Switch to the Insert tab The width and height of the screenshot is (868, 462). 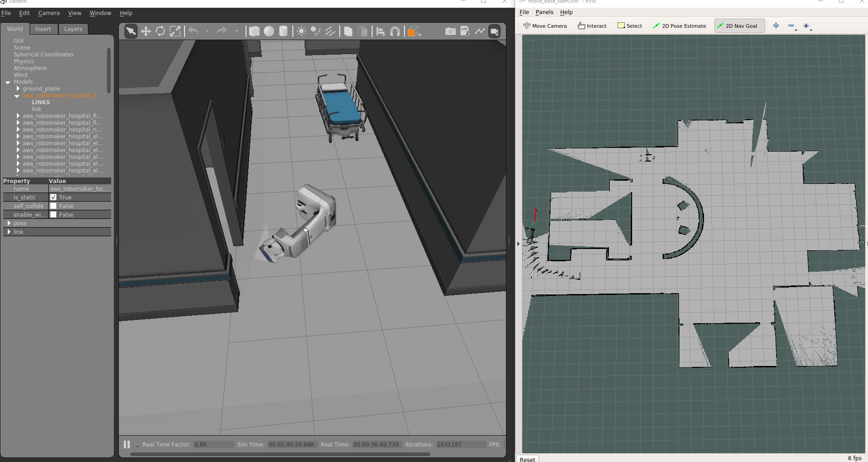pyautogui.click(x=43, y=29)
